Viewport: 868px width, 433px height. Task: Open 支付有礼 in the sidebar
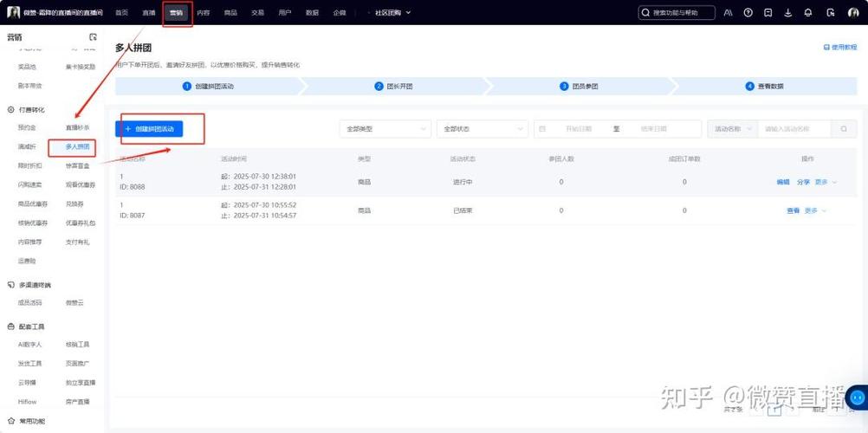[x=77, y=242]
